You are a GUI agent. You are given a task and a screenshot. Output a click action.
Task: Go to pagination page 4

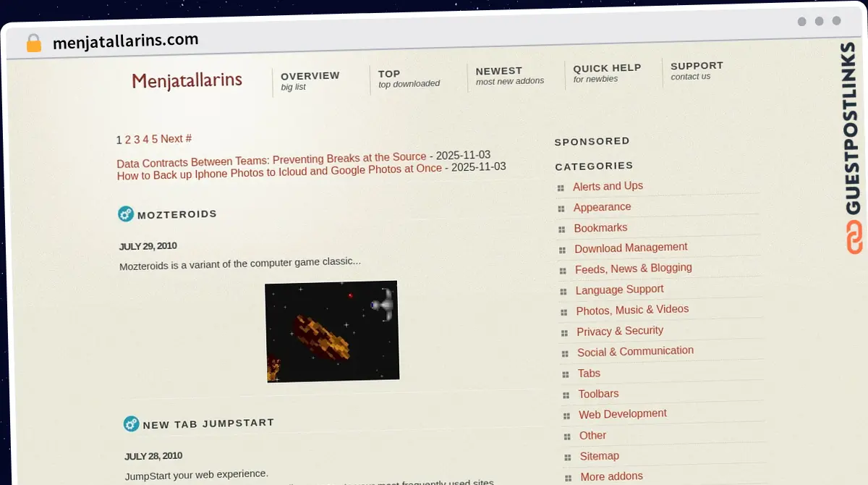[x=145, y=139]
